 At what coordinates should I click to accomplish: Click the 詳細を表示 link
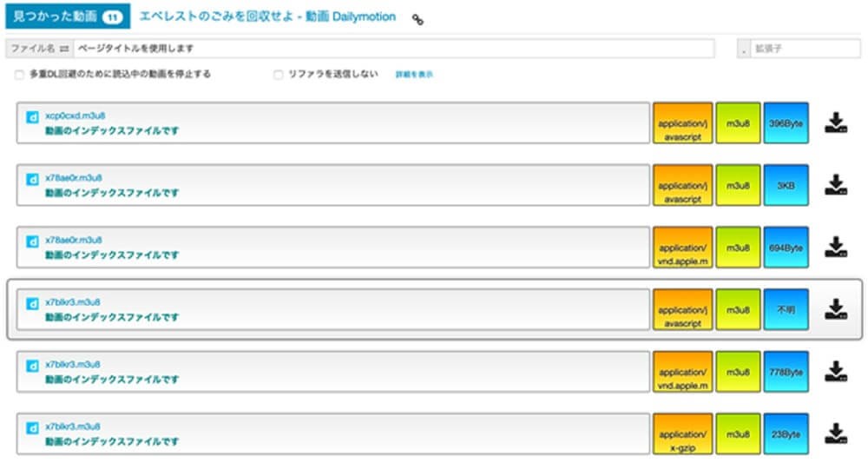pos(414,75)
